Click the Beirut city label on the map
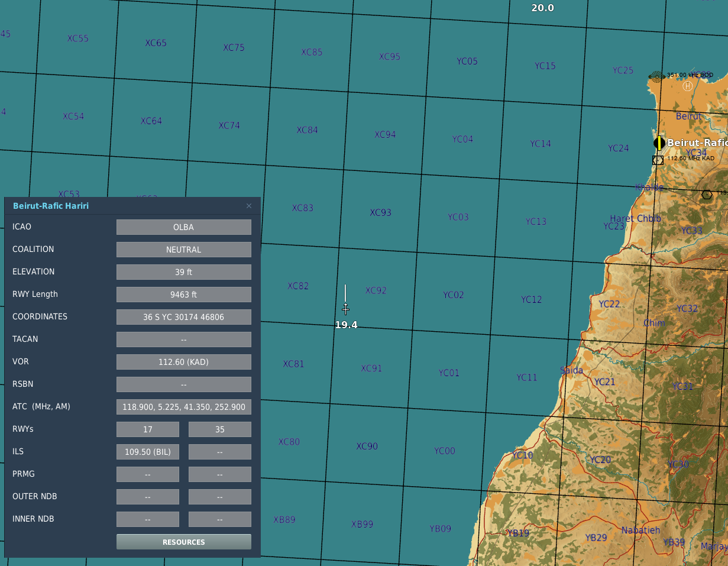The width and height of the screenshot is (728, 566). click(689, 116)
